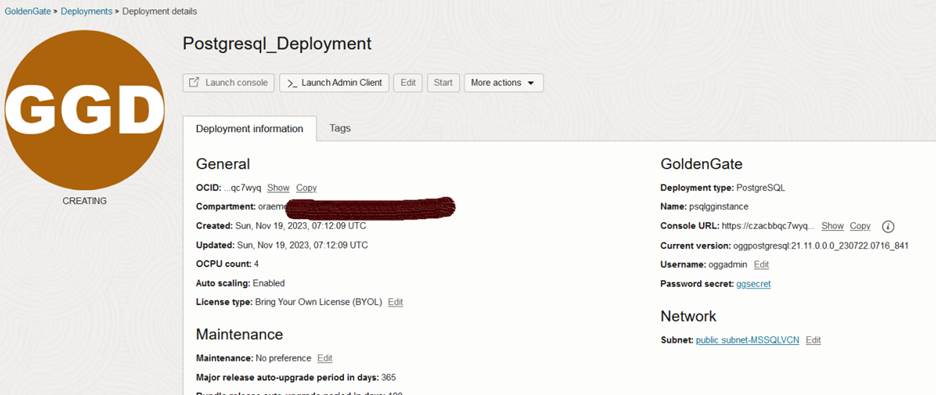Copy the Console URL

click(x=860, y=226)
